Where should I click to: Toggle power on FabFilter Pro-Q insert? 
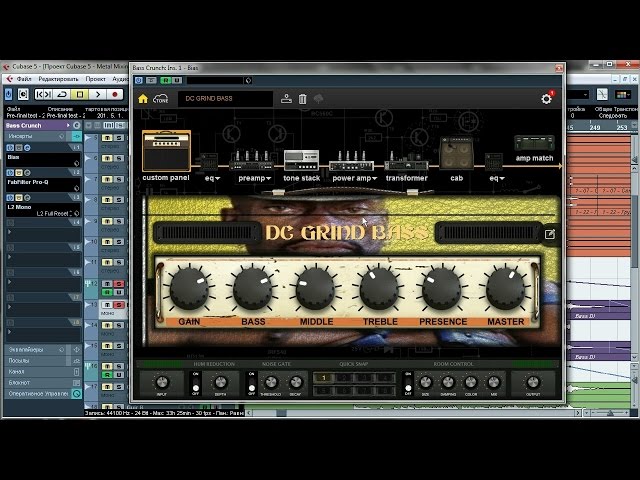click(x=11, y=173)
